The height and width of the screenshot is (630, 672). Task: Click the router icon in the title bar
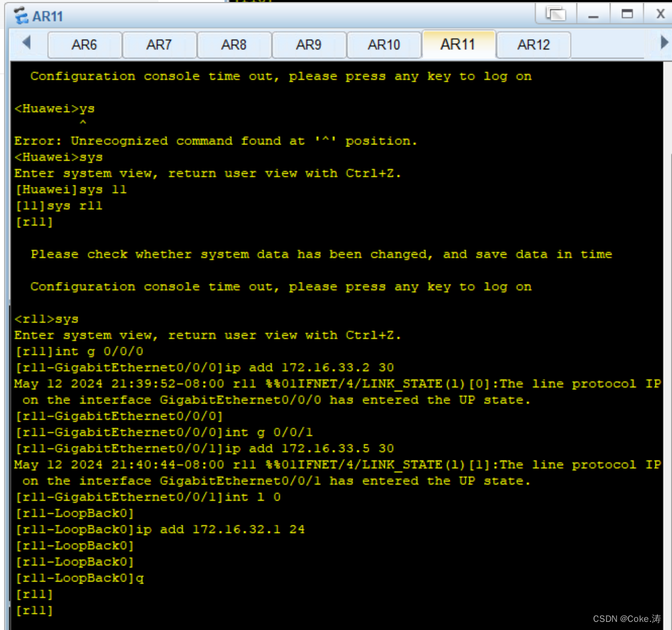pyautogui.click(x=19, y=15)
